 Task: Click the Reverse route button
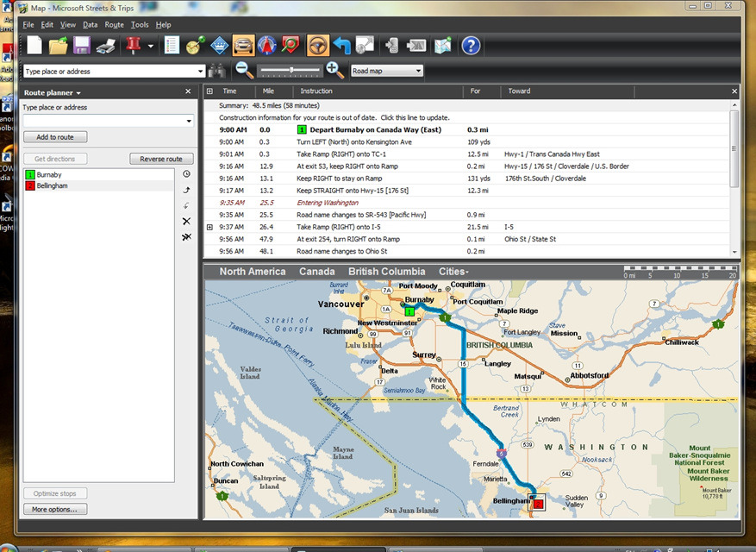(161, 159)
